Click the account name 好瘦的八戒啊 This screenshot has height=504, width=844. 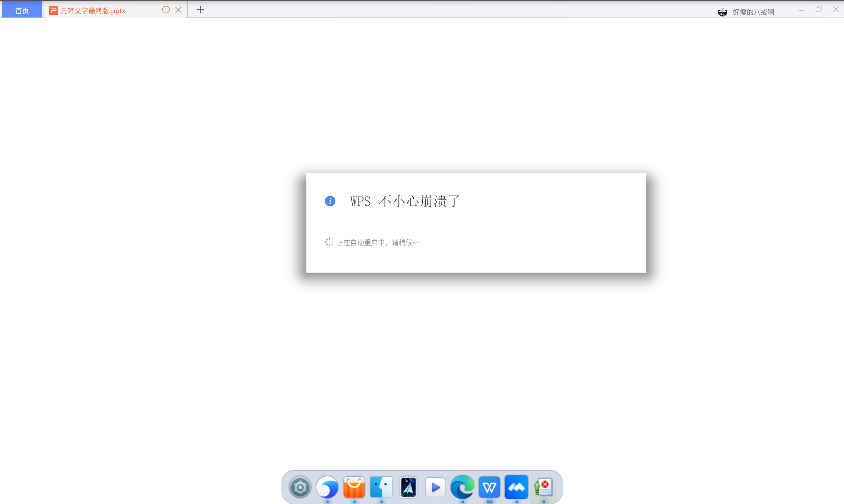pos(753,12)
